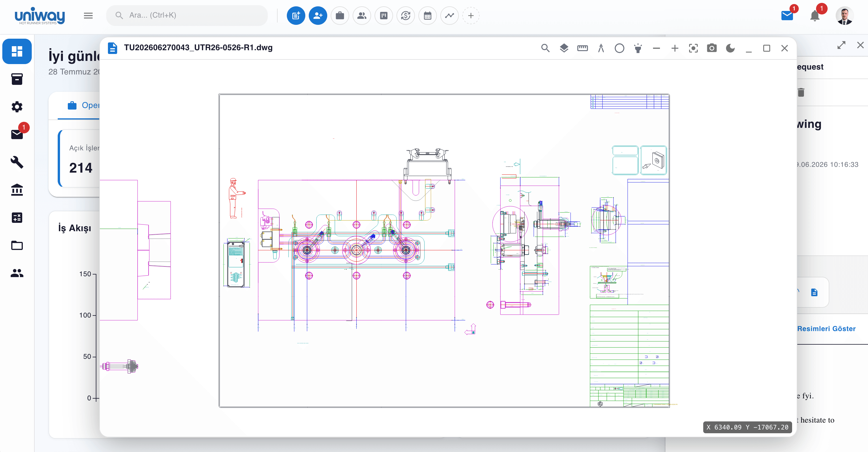Open the user profile avatar menu
This screenshot has height=452, width=868.
tap(844, 16)
